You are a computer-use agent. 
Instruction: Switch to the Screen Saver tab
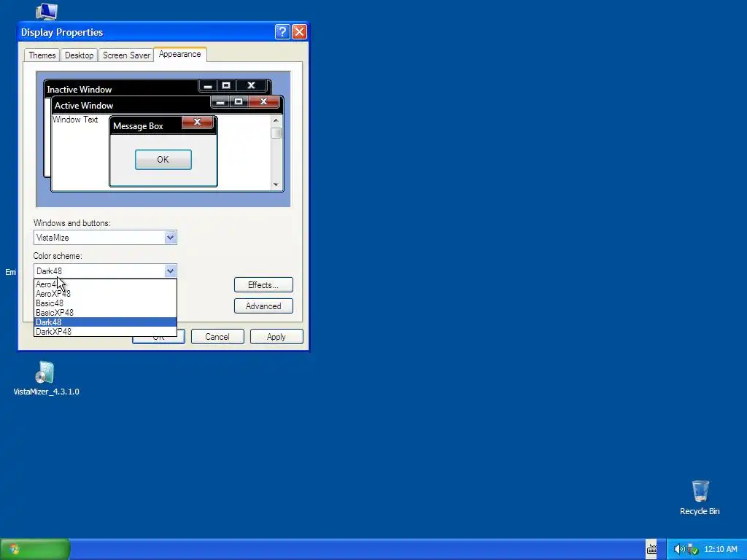point(126,55)
